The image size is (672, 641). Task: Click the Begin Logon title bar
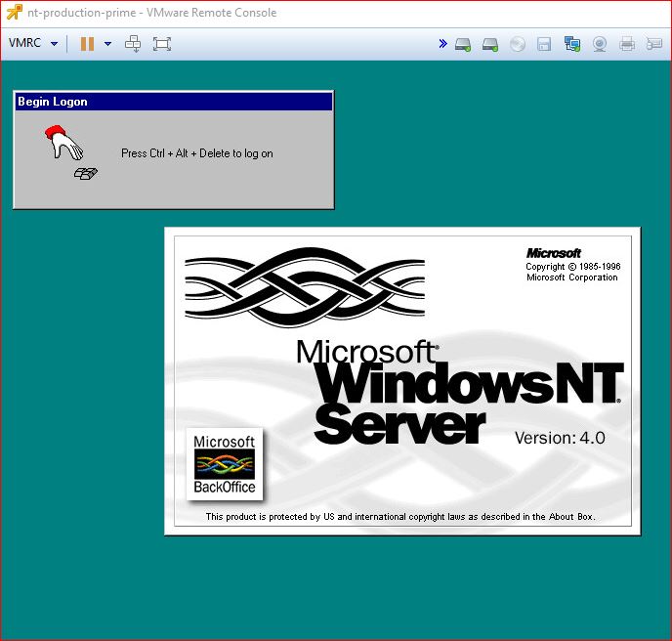[174, 102]
